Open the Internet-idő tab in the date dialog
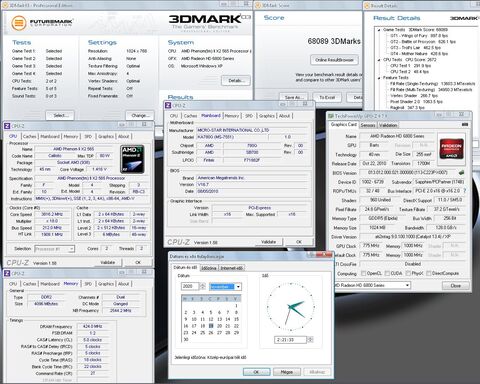Image resolution: width=480 pixels, height=384 pixels. click(232, 268)
